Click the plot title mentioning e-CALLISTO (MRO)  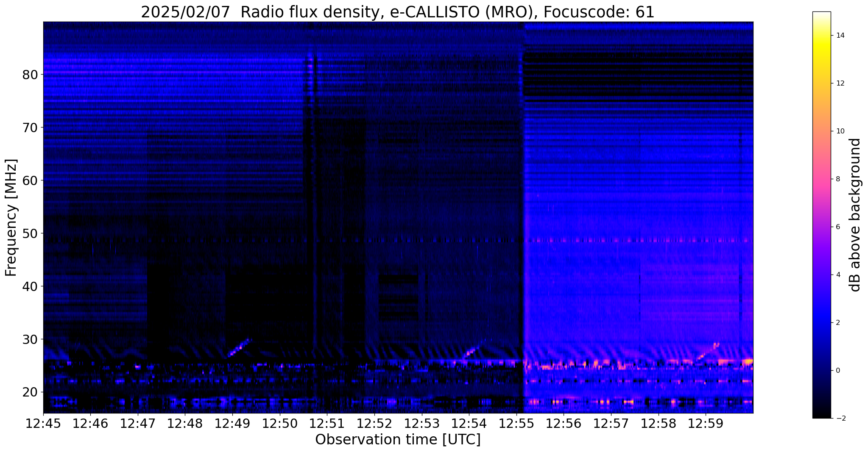(x=398, y=12)
